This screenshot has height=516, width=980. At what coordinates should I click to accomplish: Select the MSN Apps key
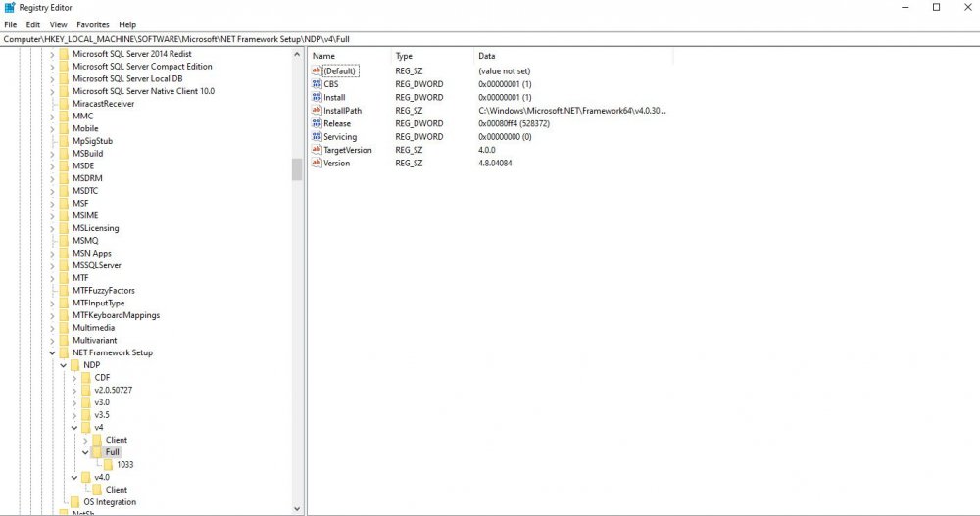[91, 253]
